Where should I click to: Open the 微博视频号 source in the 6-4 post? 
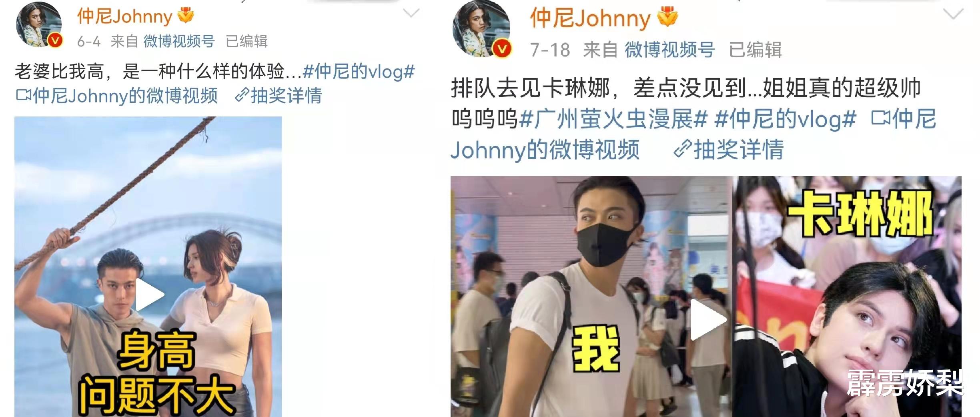[179, 41]
